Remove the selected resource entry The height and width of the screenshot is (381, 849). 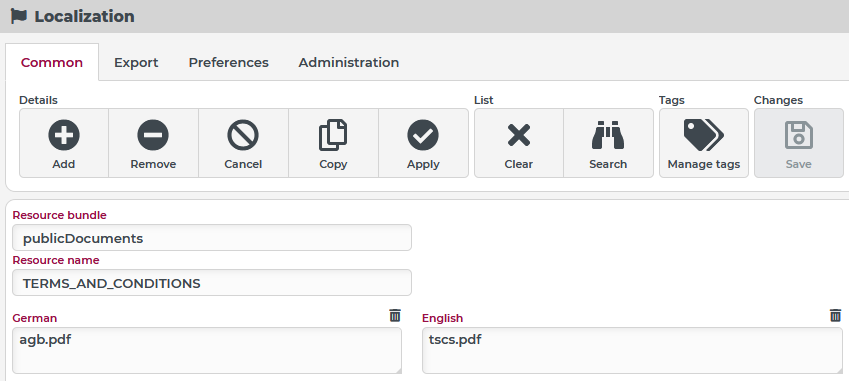(153, 143)
